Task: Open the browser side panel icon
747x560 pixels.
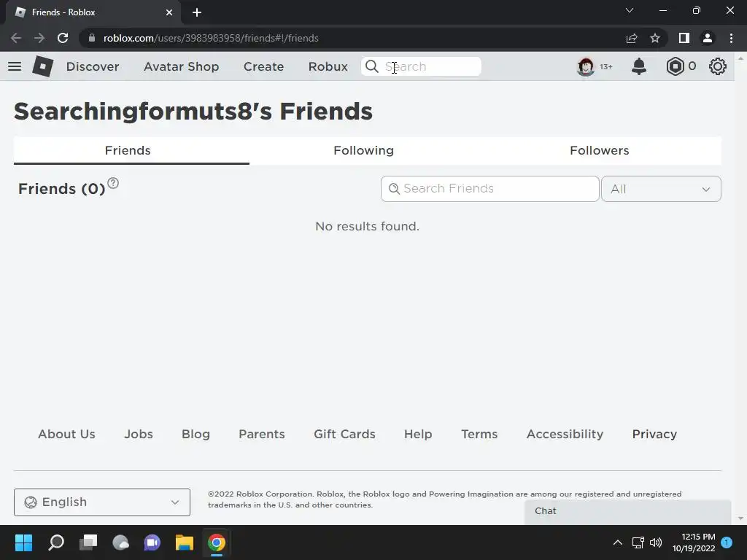Action: pos(684,38)
